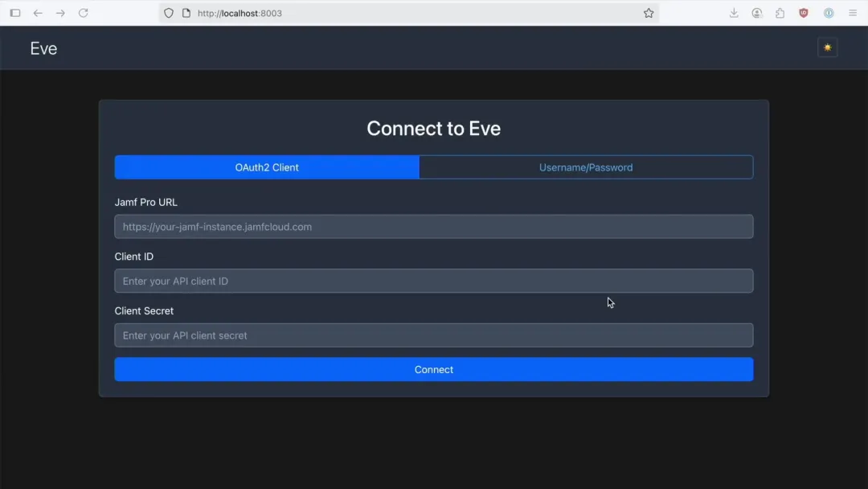868x489 pixels.
Task: Open the Eve brand link
Action: point(43,48)
